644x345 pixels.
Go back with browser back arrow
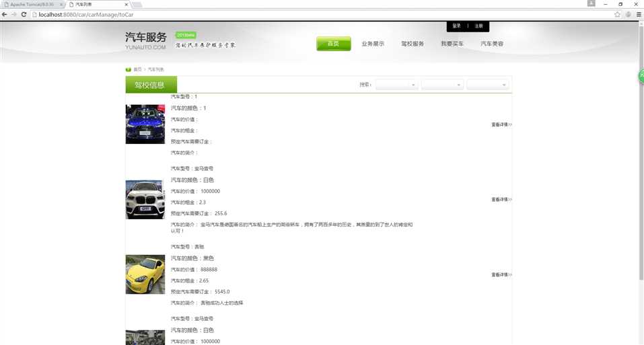[x=5, y=14]
